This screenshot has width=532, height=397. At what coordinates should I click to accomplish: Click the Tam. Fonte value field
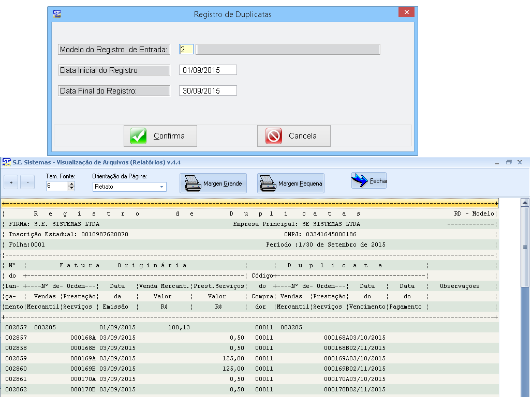(56, 186)
